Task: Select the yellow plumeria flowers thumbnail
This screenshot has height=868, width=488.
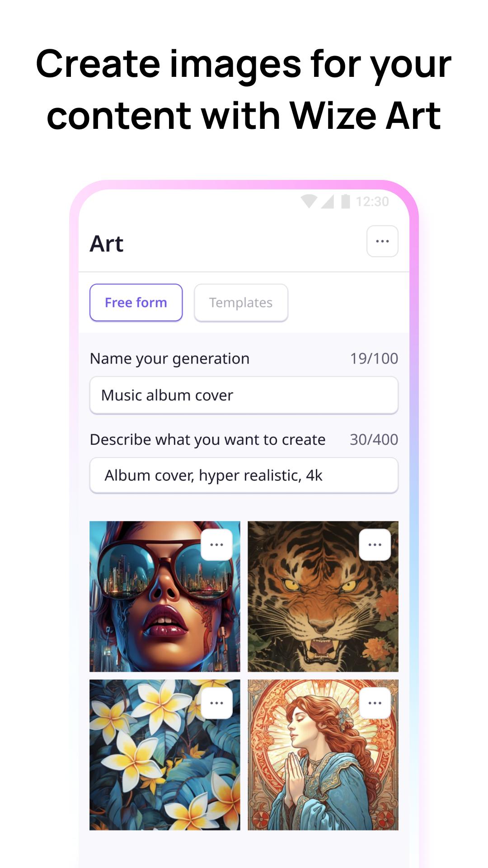Action: tap(165, 755)
